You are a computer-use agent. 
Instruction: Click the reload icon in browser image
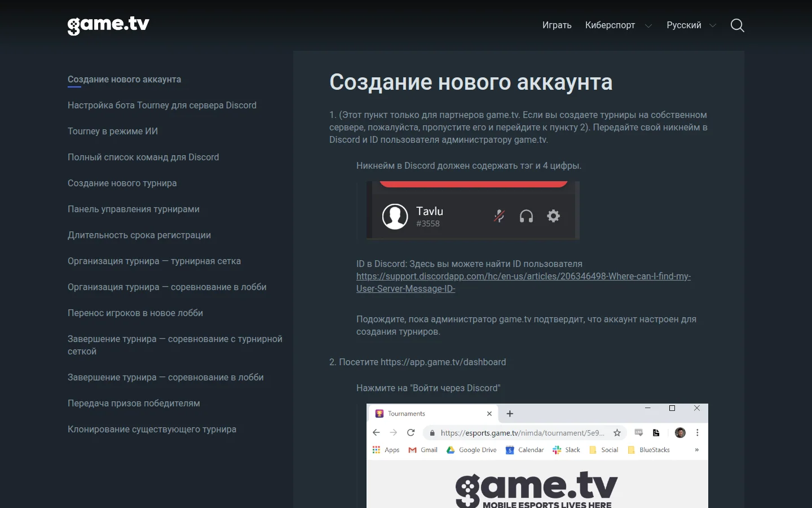[411, 433]
